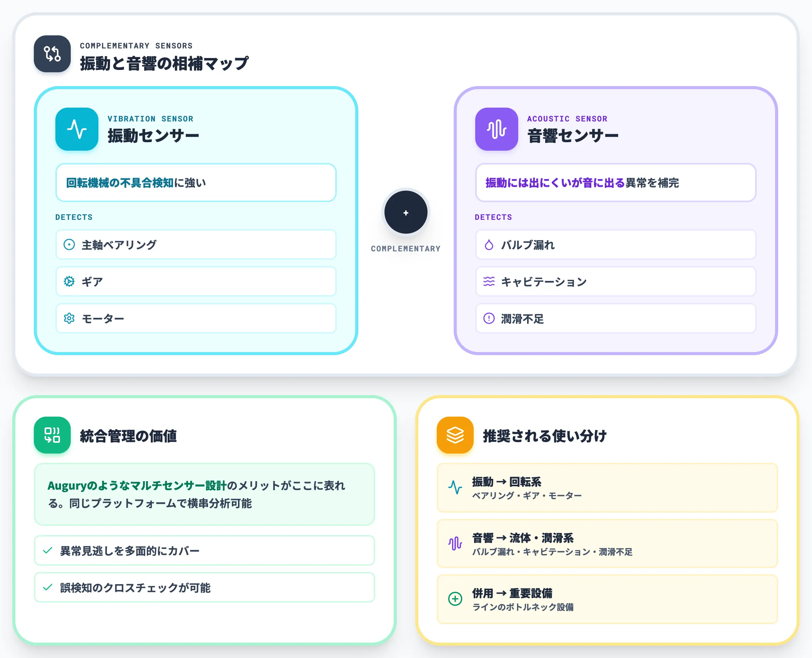Click the 異常見逃しを多面的にカバー item
Screen dimensions: 812x658
205,550
